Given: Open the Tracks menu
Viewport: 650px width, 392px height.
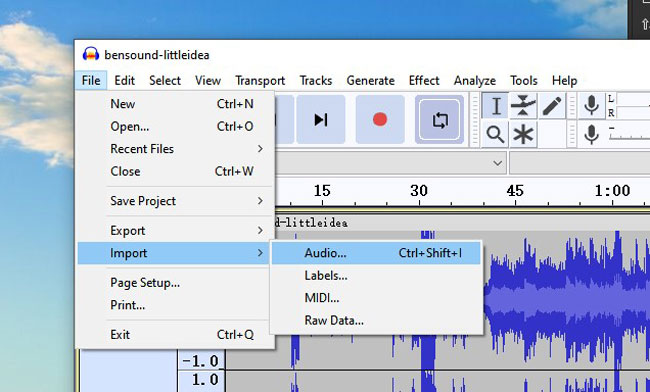Looking at the screenshot, I should [x=315, y=80].
